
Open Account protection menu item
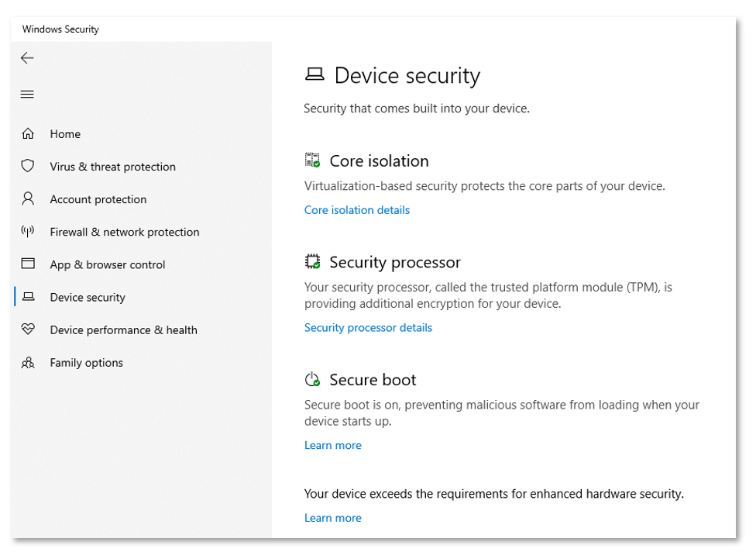98,199
